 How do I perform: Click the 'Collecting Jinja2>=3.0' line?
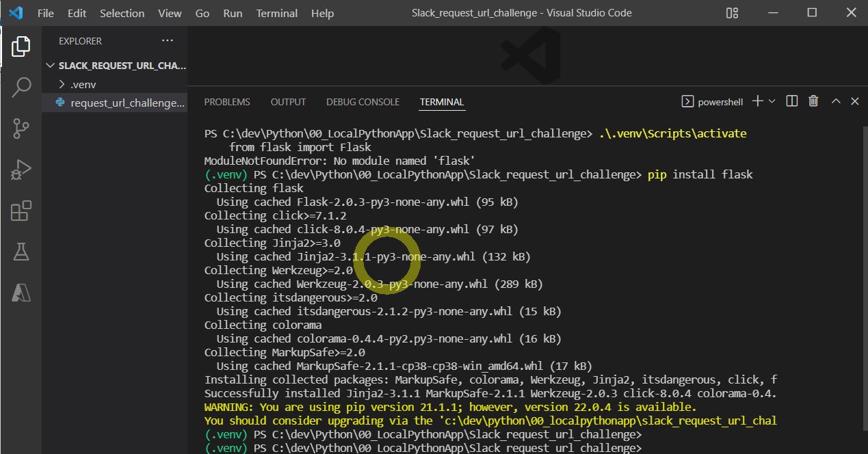[x=272, y=243]
